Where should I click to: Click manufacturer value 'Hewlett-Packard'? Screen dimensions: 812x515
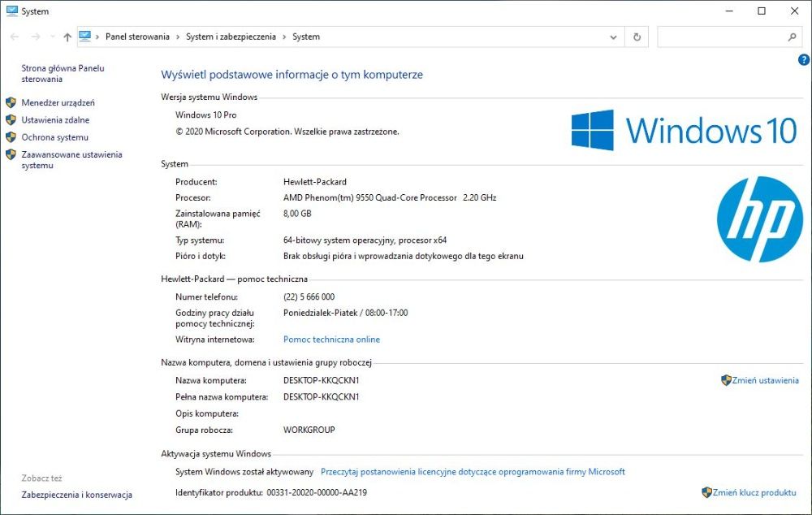point(315,182)
